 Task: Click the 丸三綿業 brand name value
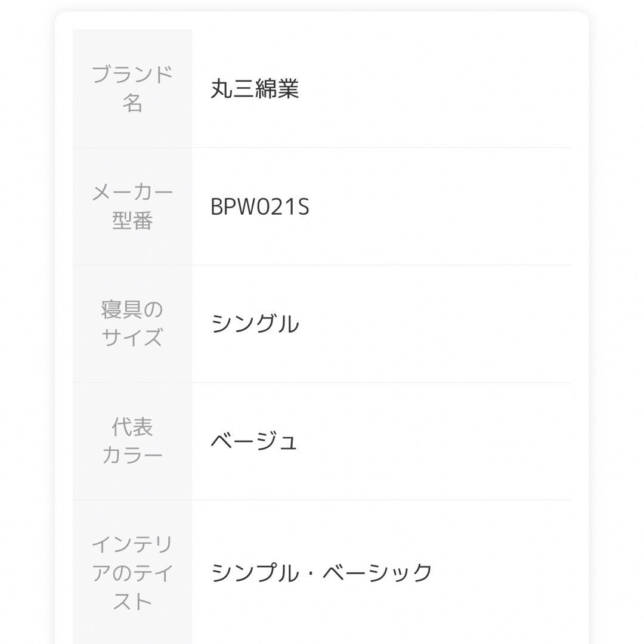click(255, 88)
